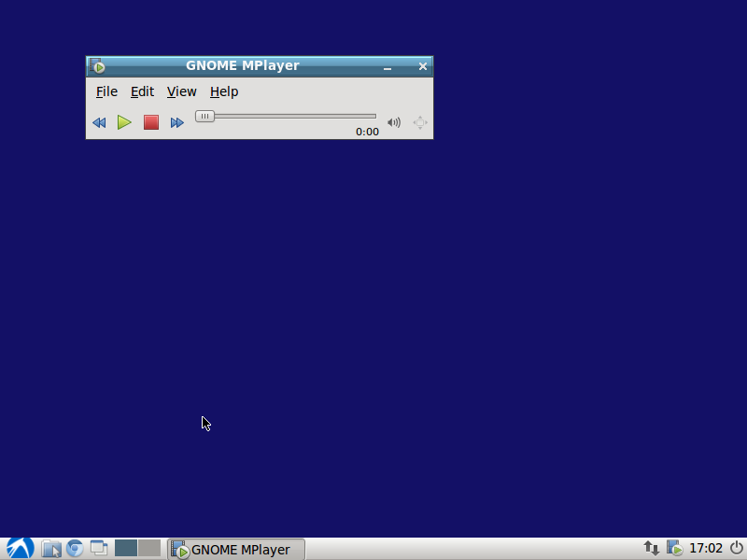Start playback with the green play button

[x=124, y=122]
